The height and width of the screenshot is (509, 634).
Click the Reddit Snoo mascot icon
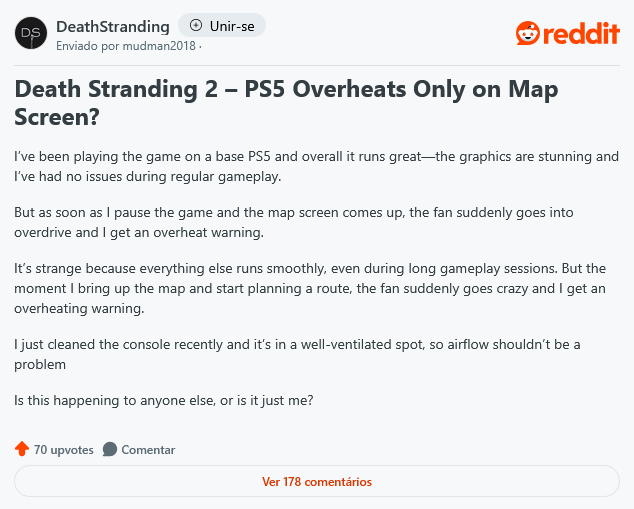[528, 33]
